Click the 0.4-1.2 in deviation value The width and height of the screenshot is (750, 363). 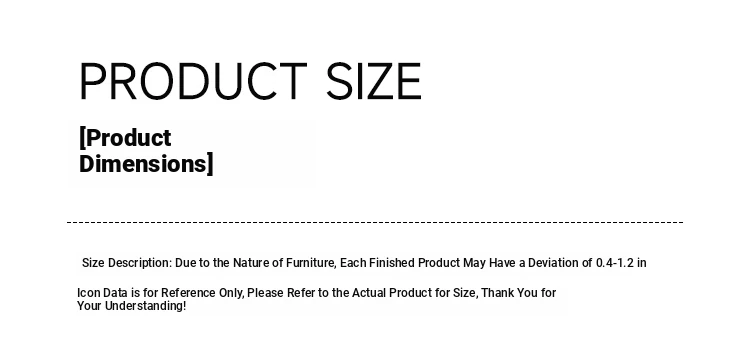pyautogui.click(x=621, y=263)
